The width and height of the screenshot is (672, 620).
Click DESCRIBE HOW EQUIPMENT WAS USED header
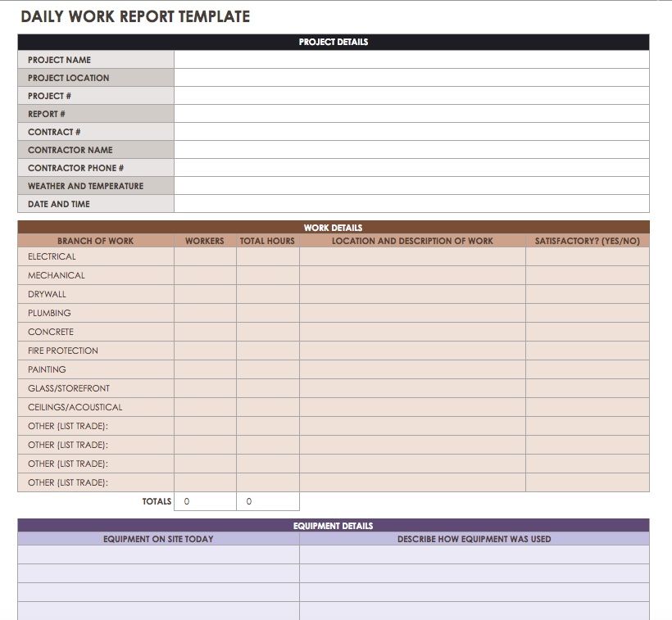click(474, 539)
